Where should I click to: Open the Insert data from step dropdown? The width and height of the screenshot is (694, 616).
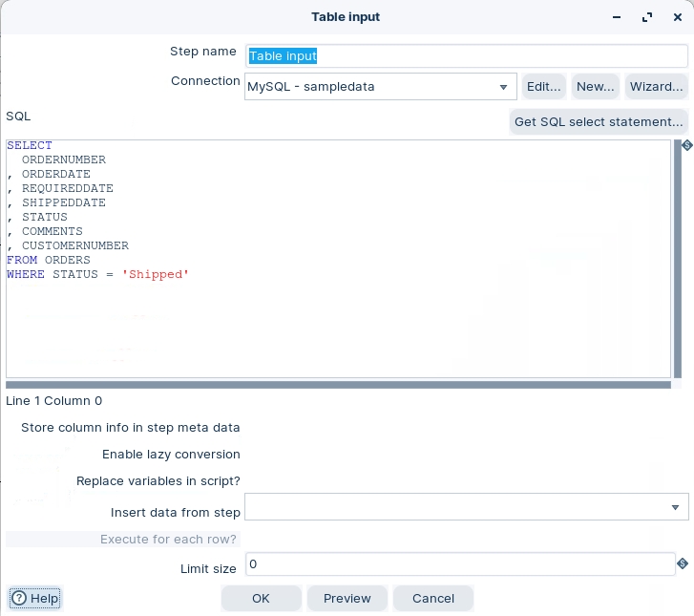coord(675,507)
